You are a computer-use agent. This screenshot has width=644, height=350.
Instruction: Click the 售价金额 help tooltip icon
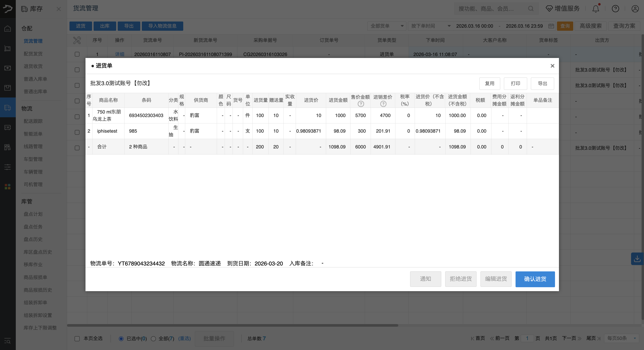[361, 104]
